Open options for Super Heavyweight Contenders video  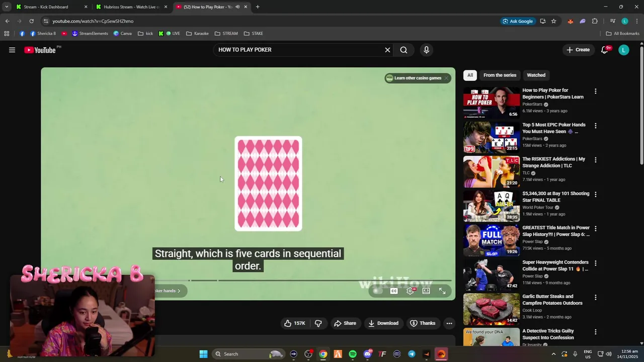(x=595, y=263)
